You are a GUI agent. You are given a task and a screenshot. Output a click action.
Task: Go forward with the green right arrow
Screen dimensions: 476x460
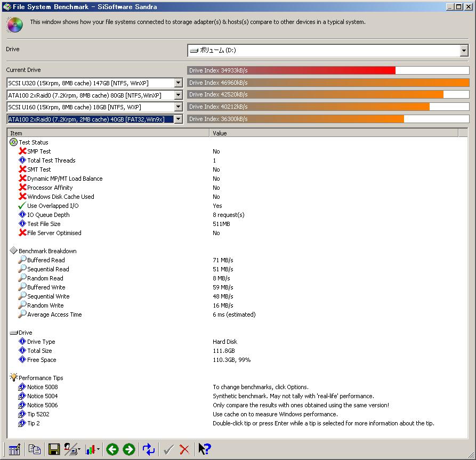point(129,449)
